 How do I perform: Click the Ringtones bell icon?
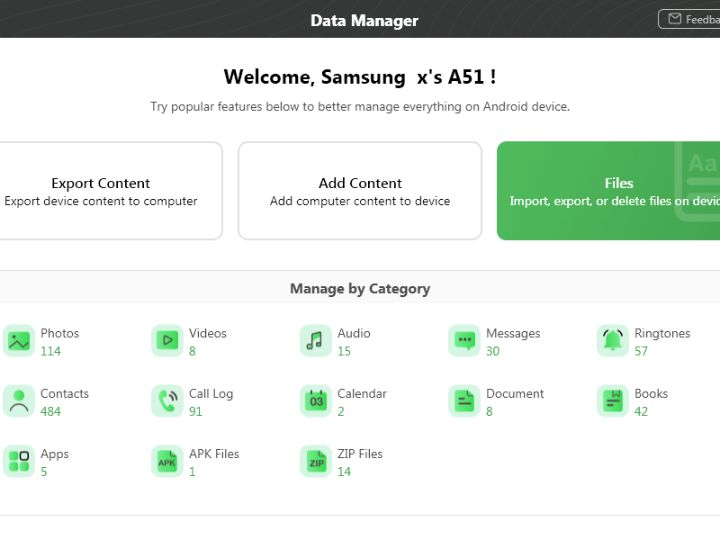pyautogui.click(x=613, y=341)
